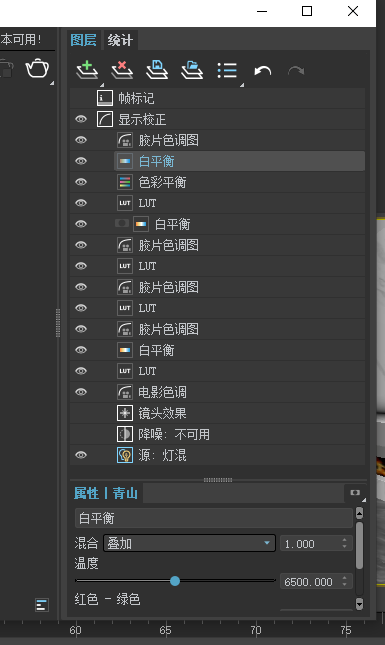Open the layer list options icon

point(227,70)
